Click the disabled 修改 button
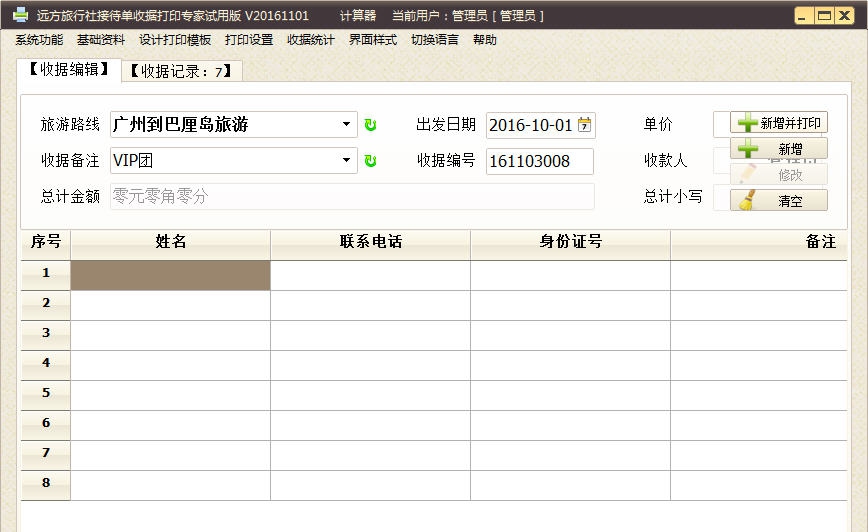The height and width of the screenshot is (532, 868). coord(779,175)
